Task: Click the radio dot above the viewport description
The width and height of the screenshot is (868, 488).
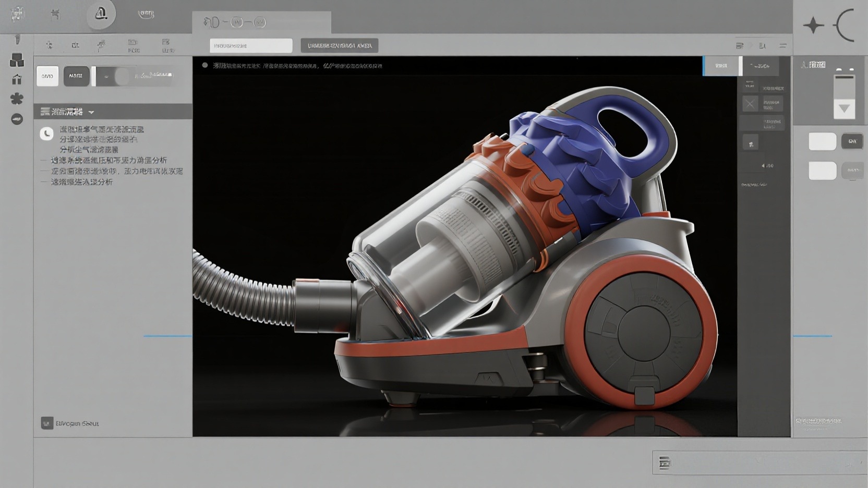Action: [x=205, y=65]
